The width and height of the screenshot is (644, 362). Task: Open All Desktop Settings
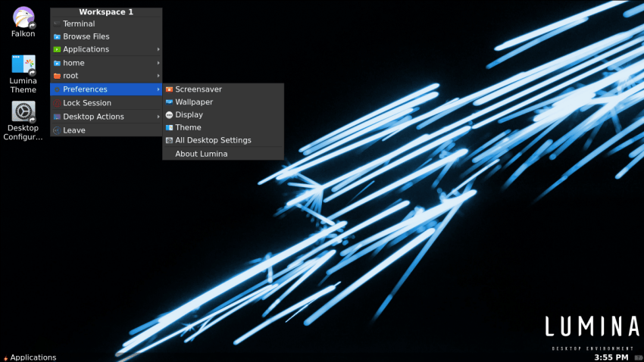(213, 140)
